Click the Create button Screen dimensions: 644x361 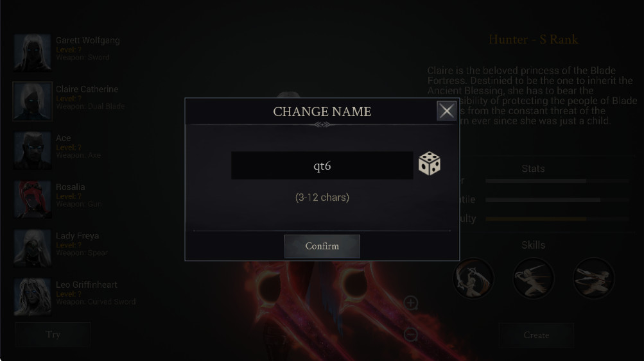tap(536, 335)
